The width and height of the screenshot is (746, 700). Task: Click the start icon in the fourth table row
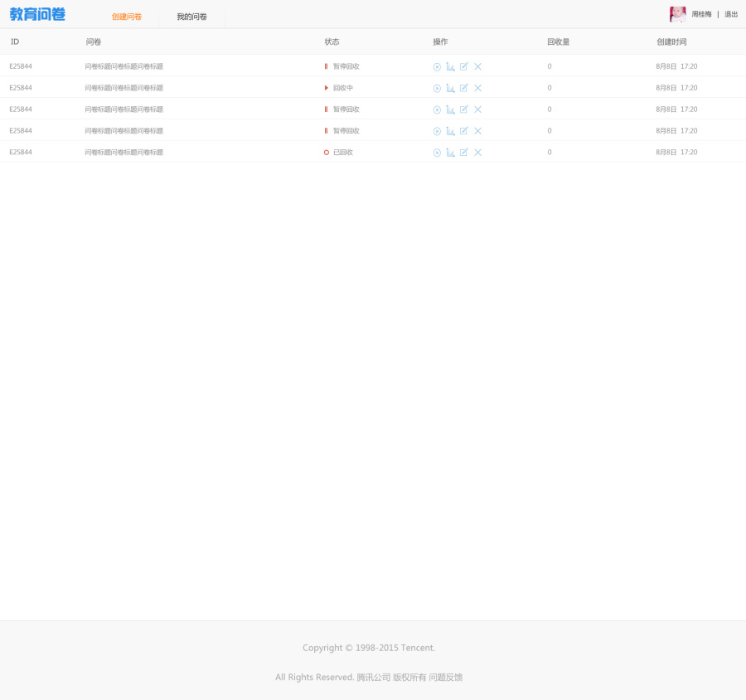(437, 131)
